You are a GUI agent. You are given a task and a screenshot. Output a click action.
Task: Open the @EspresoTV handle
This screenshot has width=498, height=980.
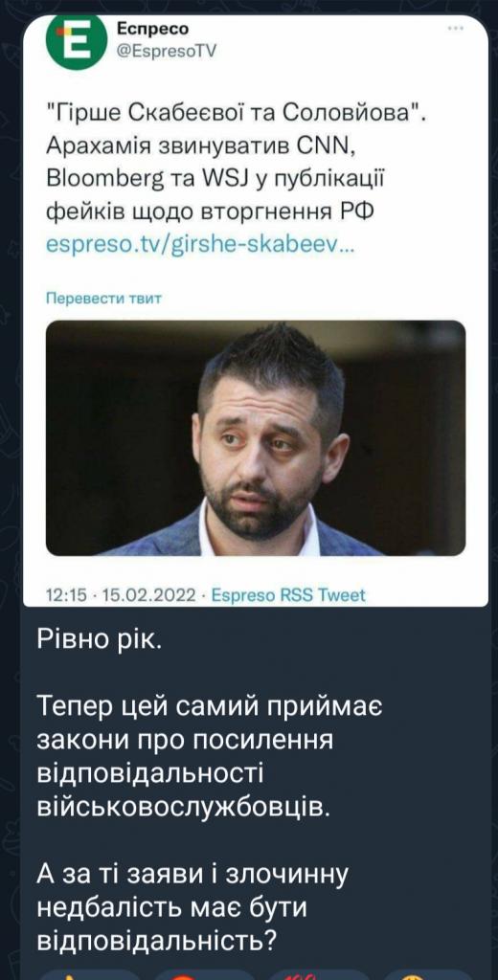coord(166,52)
